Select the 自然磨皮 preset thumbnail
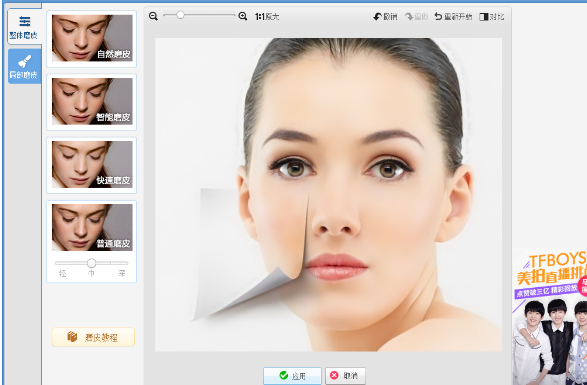Screen dimensions: 587x385 point(92,39)
